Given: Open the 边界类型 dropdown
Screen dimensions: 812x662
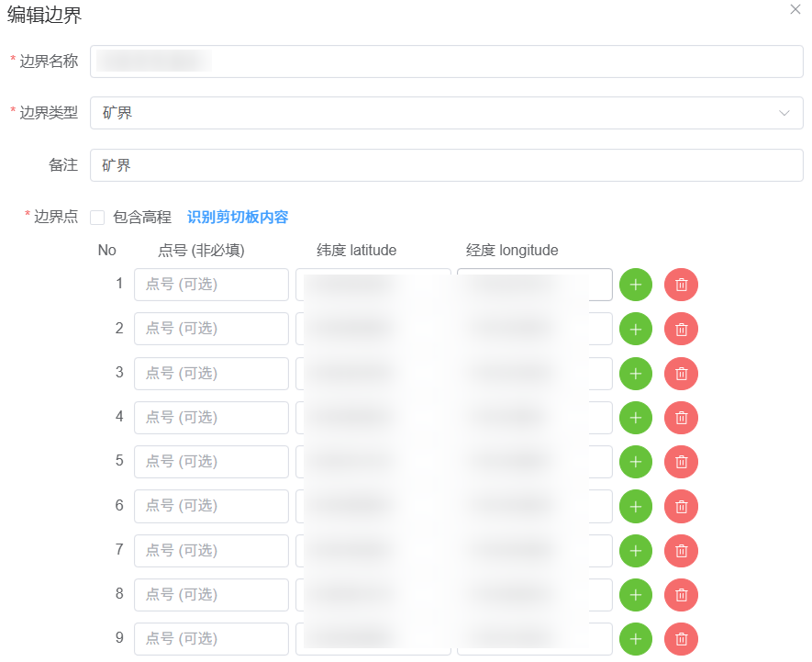Looking at the screenshot, I should click(x=446, y=113).
